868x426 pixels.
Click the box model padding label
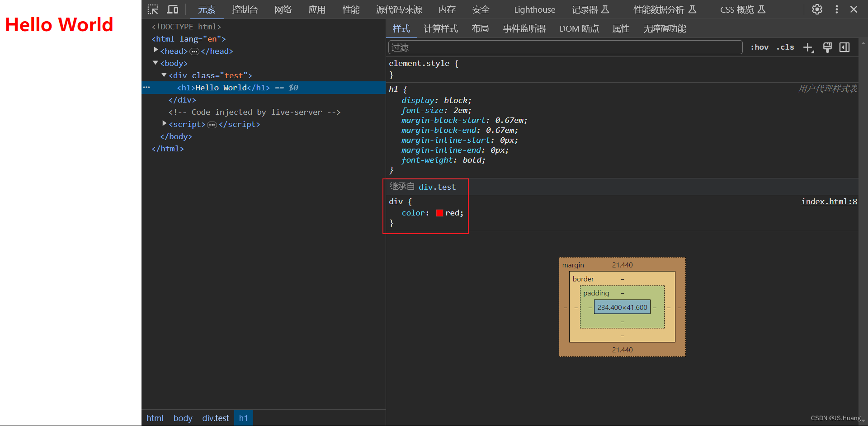[596, 293]
